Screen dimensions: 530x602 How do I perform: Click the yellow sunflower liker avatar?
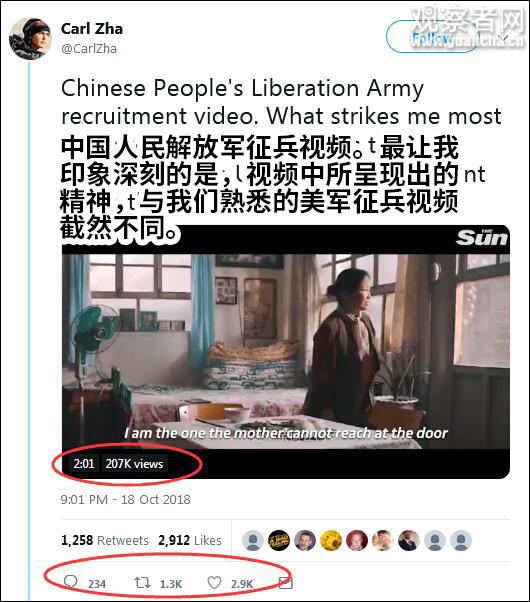(x=331, y=541)
